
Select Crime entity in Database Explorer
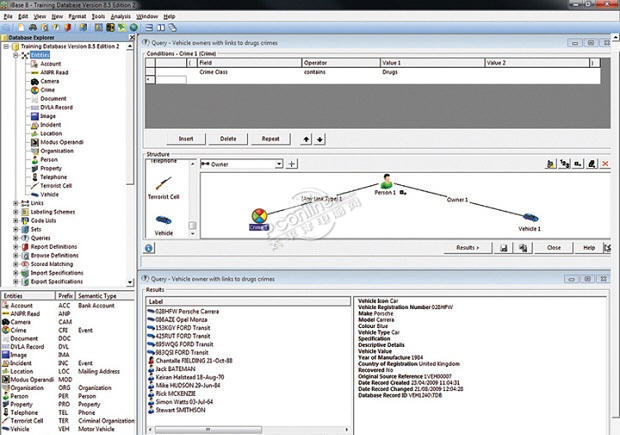pos(50,90)
